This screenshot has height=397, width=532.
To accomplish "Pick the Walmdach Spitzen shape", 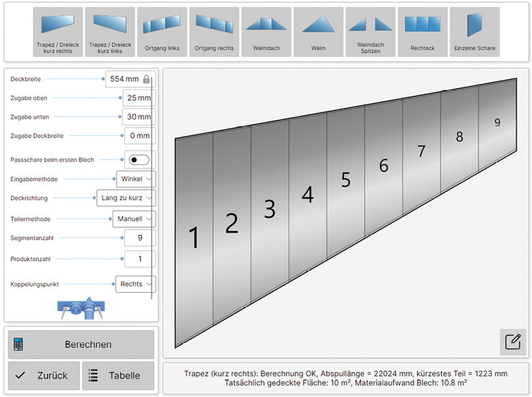I will point(370,32).
